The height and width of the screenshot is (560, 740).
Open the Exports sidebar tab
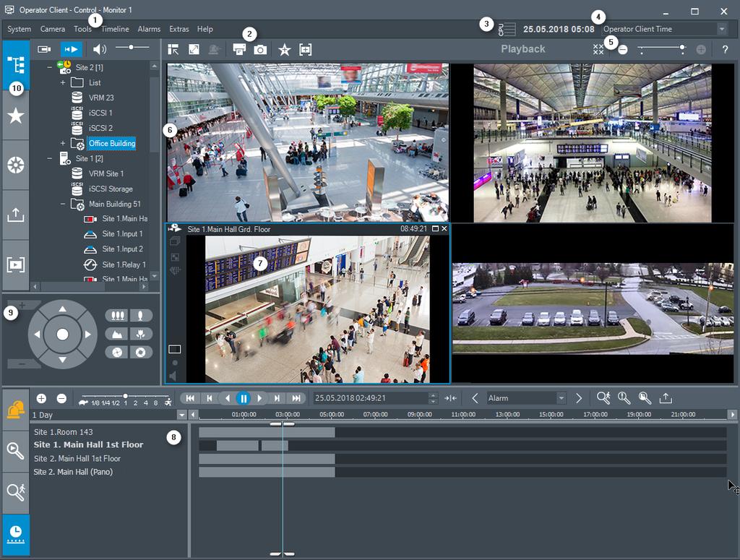(x=16, y=215)
